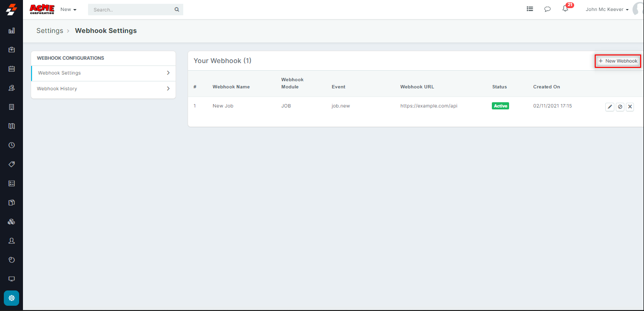The height and width of the screenshot is (311, 644).
Task: Expand the John Mc Keever user menu
Action: click(607, 10)
